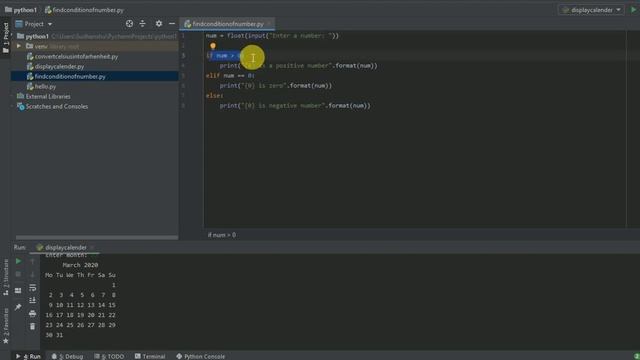
Task: Click the horizontal scrollbar of Project panel
Action: (x=97, y=237)
